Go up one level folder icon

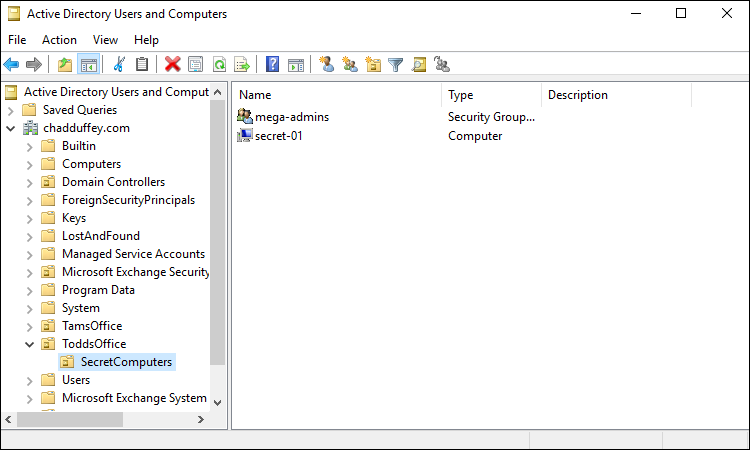(65, 64)
